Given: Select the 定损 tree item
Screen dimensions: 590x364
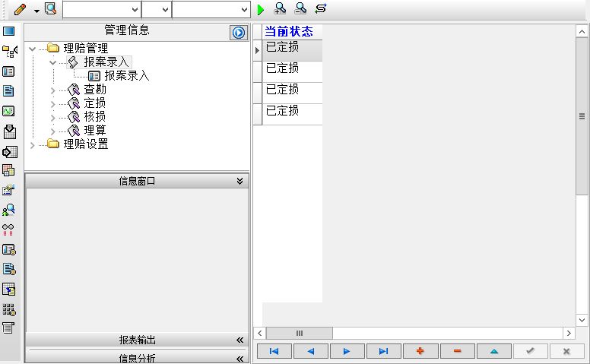Looking at the screenshot, I should (x=95, y=103).
